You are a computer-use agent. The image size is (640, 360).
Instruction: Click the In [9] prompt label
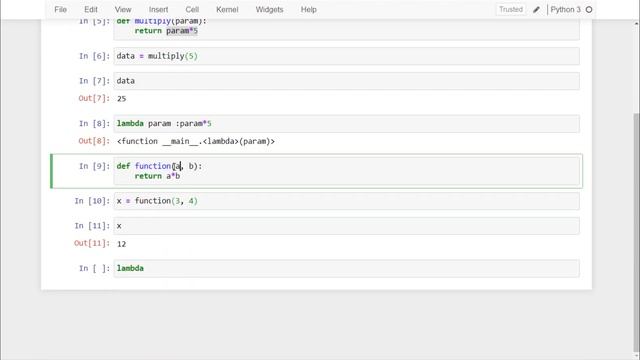pos(94,166)
